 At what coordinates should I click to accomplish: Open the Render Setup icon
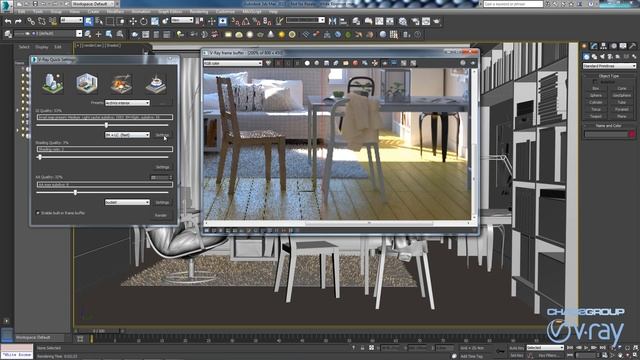415,21
